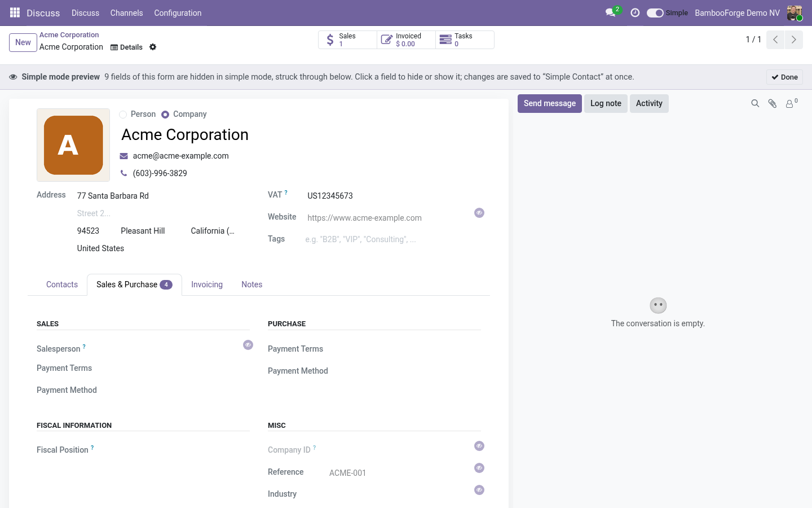Image resolution: width=812 pixels, height=508 pixels.
Task: Open the California state dropdown
Action: [213, 231]
